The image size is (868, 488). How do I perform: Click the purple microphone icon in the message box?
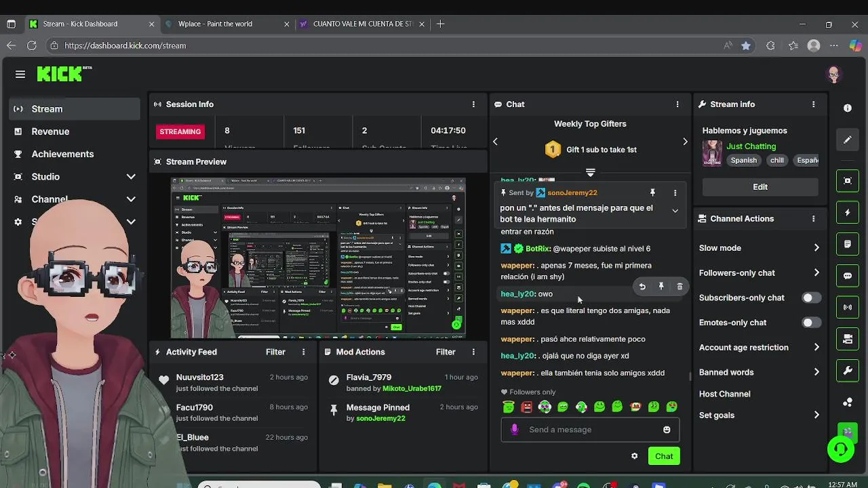click(515, 430)
